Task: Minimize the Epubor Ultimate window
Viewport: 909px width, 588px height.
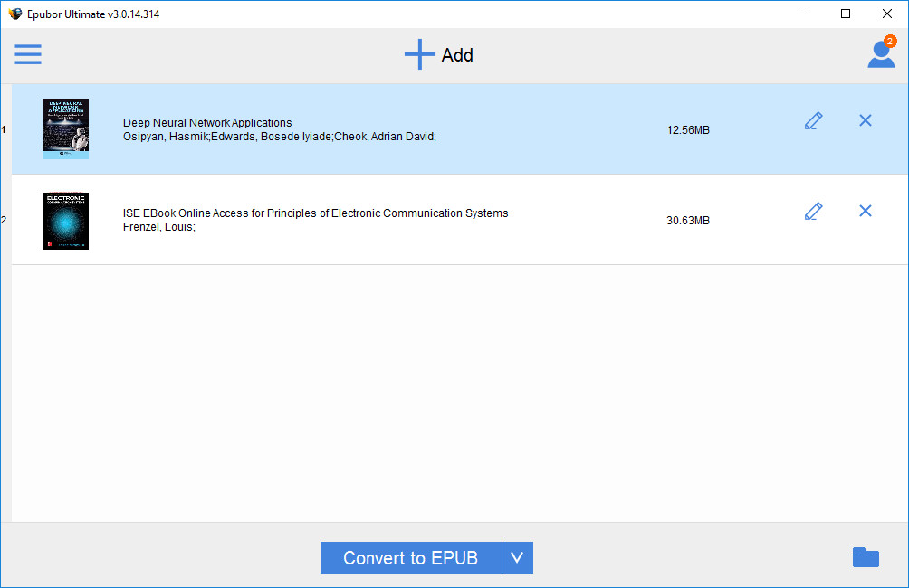Action: [x=805, y=14]
